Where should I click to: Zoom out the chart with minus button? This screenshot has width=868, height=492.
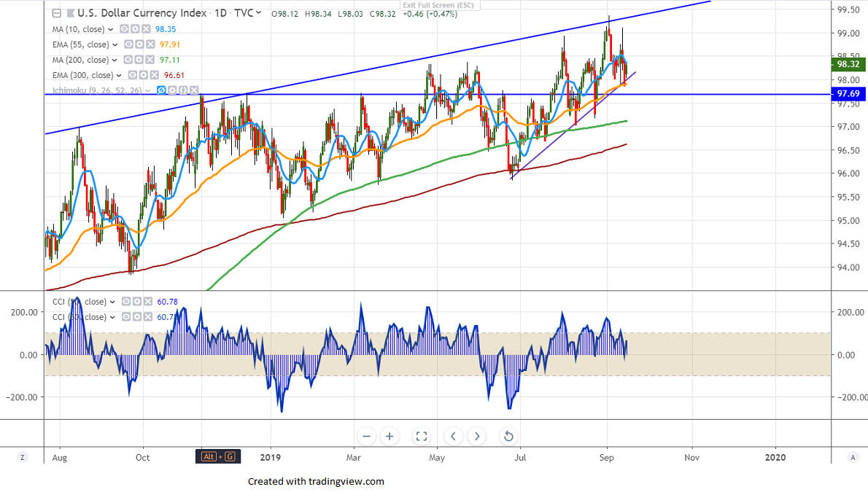366,437
